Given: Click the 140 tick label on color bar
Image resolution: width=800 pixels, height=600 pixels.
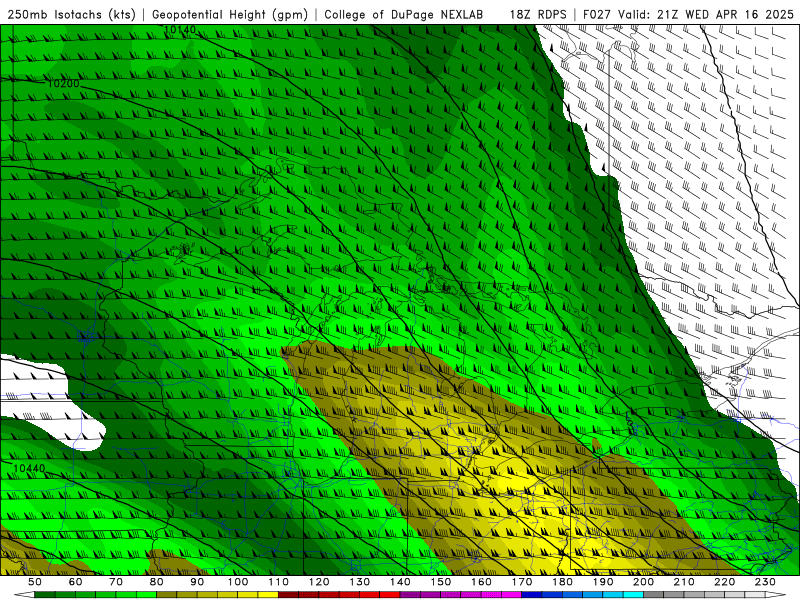Looking at the screenshot, I should pos(400,582).
